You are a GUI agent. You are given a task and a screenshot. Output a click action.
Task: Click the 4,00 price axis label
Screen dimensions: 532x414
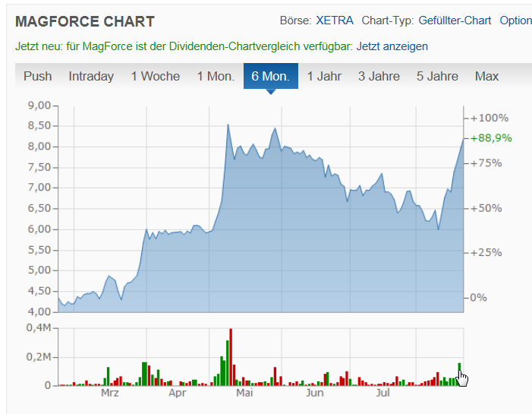[x=39, y=311]
